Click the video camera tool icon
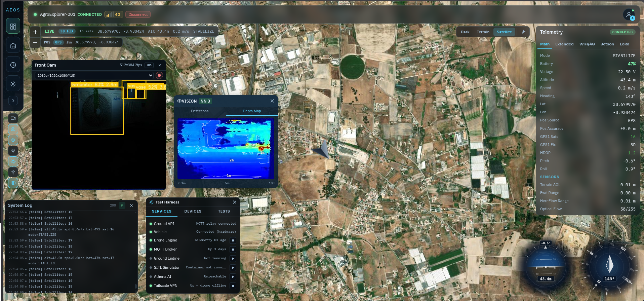The image size is (644, 301). (13, 118)
